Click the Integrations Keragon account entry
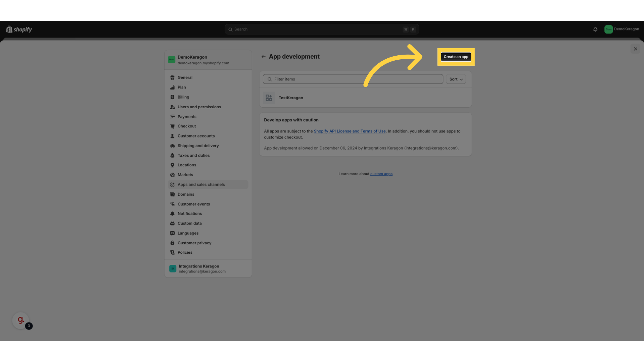This screenshot has width=644, height=362. (208, 268)
